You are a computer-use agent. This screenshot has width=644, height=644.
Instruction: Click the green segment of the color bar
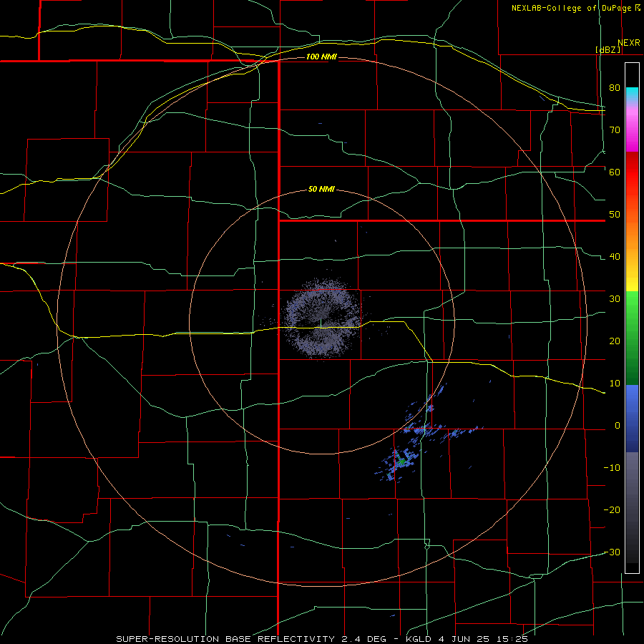[632, 338]
